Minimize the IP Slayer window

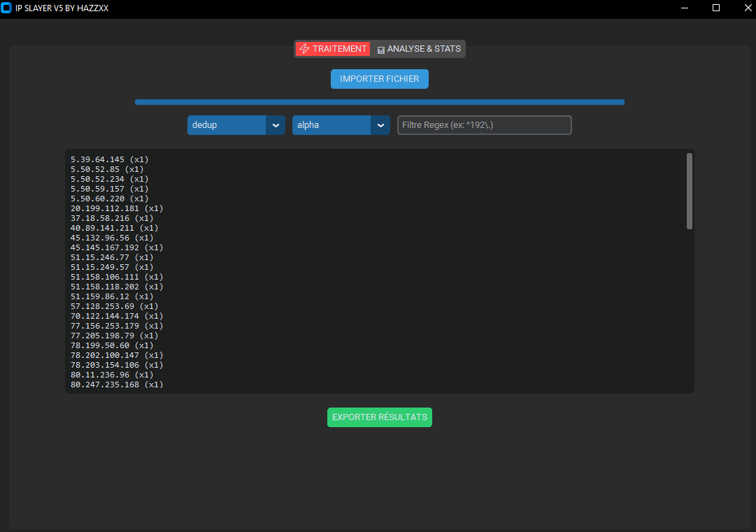click(x=685, y=8)
